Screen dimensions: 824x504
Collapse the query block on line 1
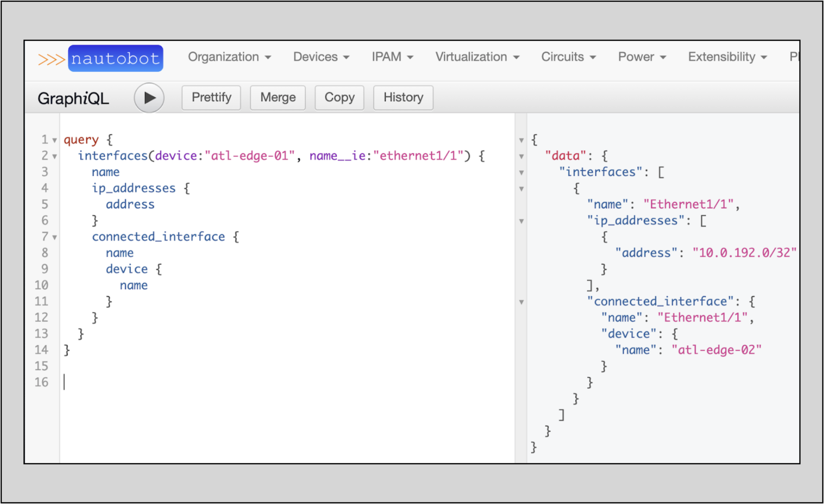coord(55,140)
